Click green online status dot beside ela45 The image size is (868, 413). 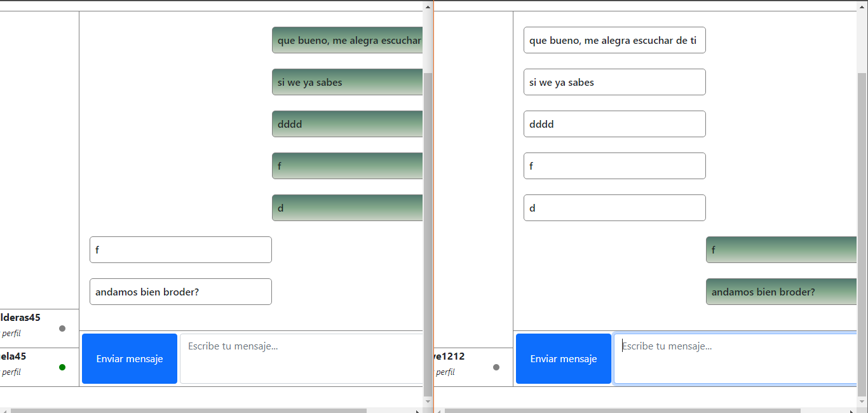click(62, 367)
